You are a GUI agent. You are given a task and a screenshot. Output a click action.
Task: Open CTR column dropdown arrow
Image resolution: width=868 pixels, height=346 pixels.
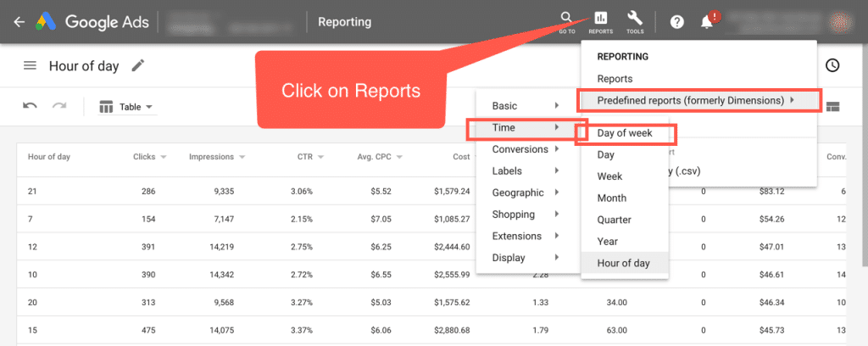(320, 157)
